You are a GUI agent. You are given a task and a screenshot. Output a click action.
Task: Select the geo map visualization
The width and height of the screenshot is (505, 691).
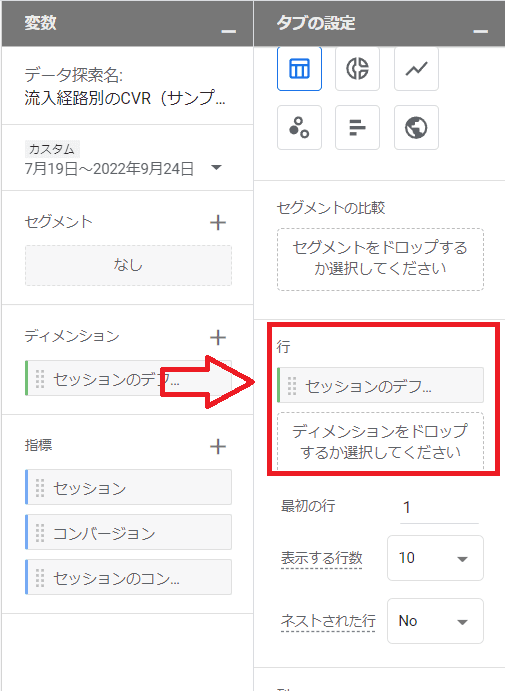416,127
